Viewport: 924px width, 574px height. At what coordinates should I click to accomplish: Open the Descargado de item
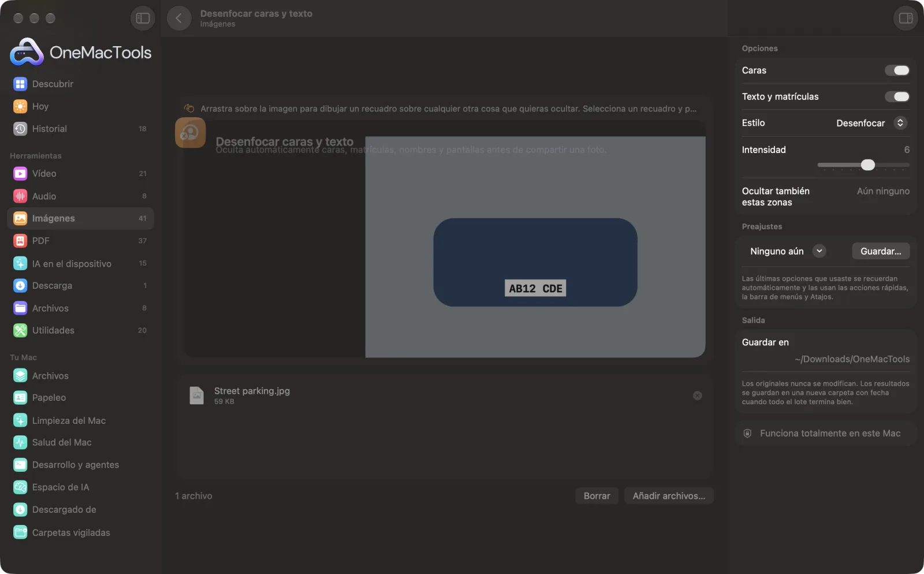point(80,509)
